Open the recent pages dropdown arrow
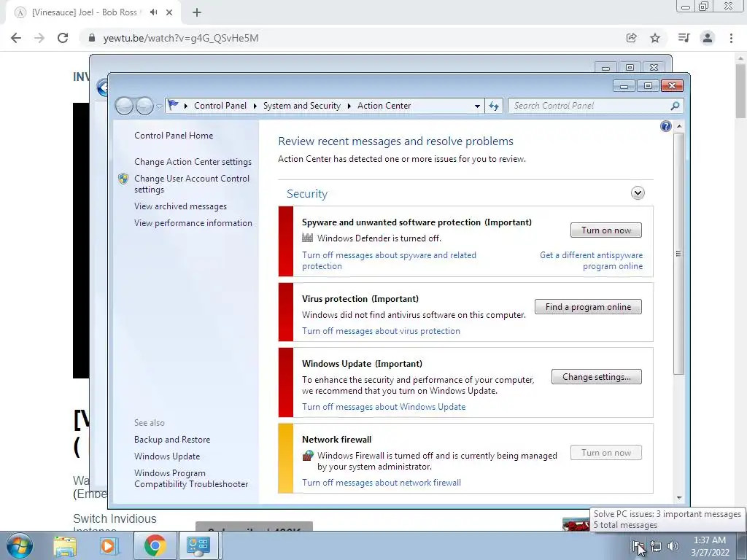Viewport: 747px width, 560px height. pos(158,106)
